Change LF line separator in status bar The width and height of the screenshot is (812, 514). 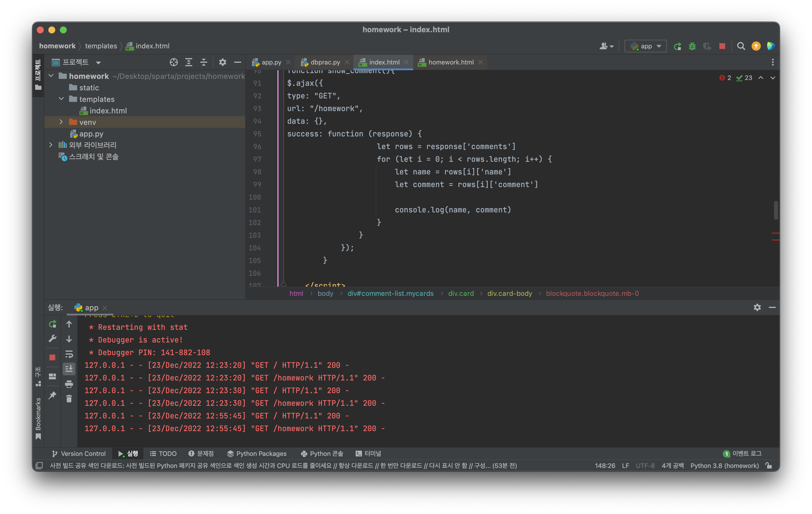pyautogui.click(x=626, y=466)
